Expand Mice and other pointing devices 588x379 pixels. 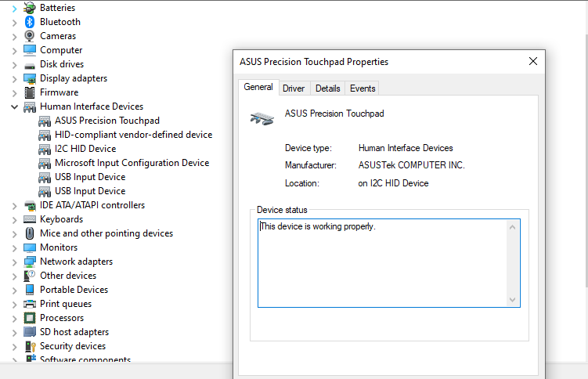(x=14, y=234)
